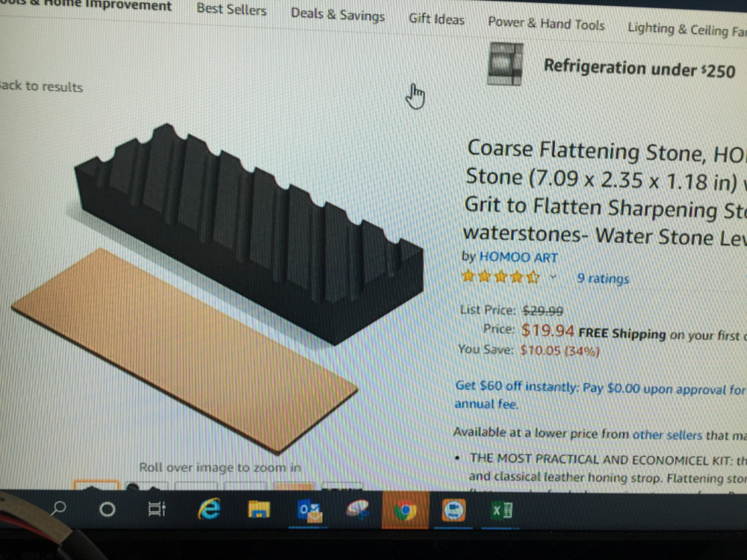Image resolution: width=747 pixels, height=560 pixels.
Task: Open Excel from the taskbar
Action: click(x=501, y=511)
